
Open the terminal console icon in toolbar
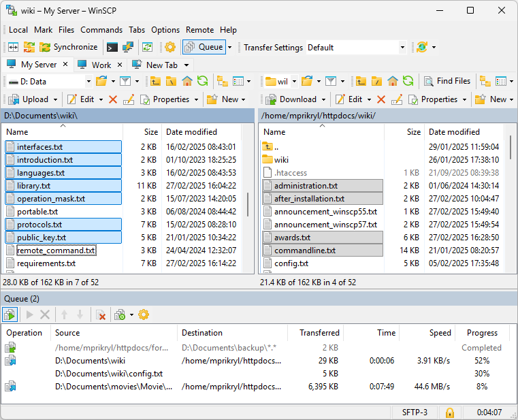112,47
